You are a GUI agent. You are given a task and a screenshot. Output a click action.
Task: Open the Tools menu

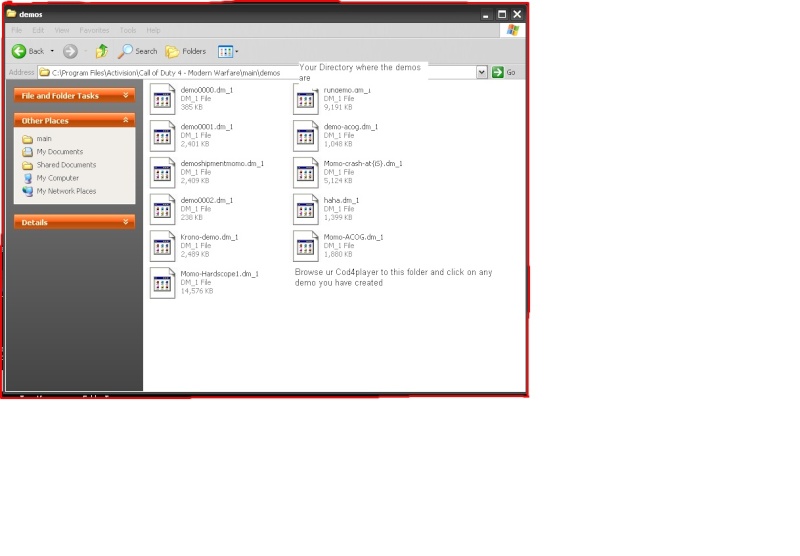(128, 30)
